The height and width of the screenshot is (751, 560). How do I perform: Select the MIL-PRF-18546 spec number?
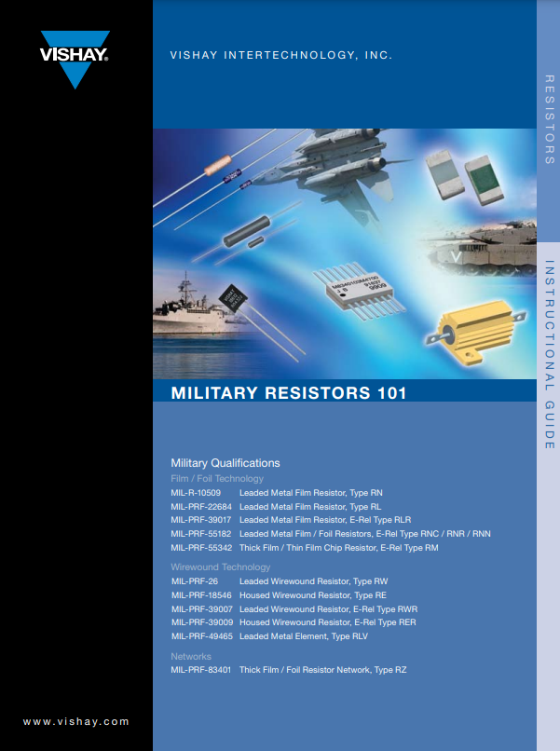click(201, 595)
